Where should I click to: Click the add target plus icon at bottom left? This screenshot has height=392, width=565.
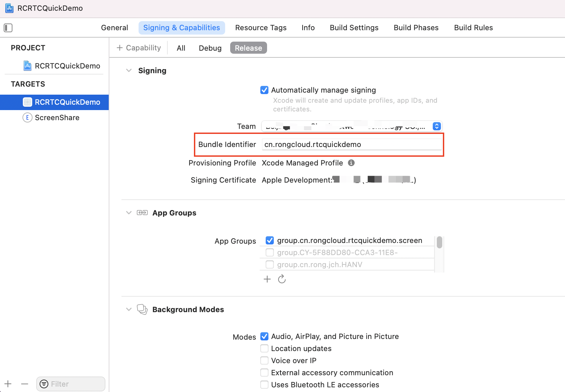coord(8,384)
